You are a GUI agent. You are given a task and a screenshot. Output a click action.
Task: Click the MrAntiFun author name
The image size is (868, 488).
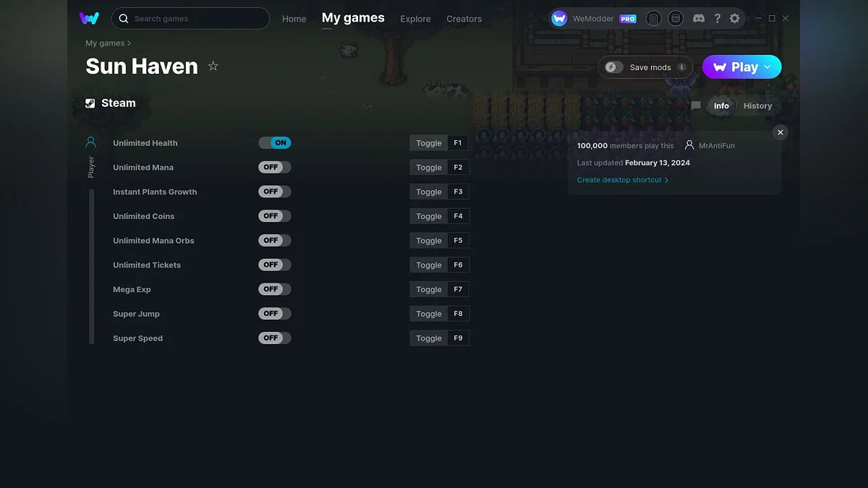click(x=717, y=145)
